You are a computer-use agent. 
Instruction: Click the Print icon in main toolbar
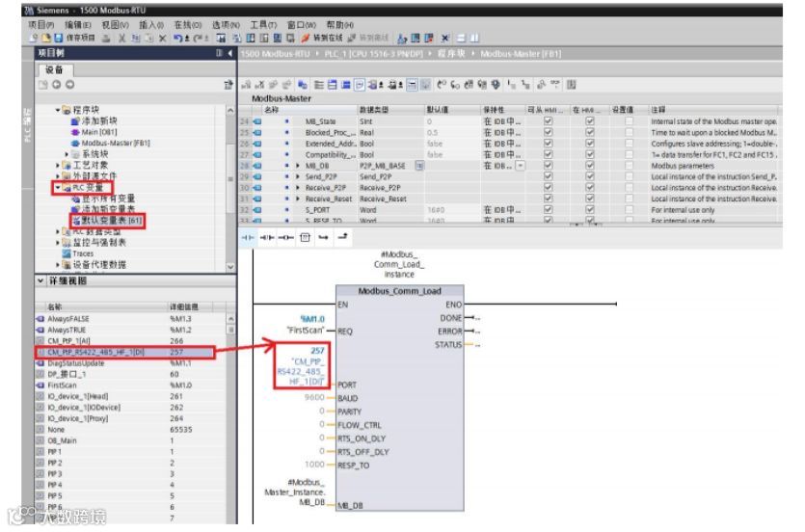106,38
